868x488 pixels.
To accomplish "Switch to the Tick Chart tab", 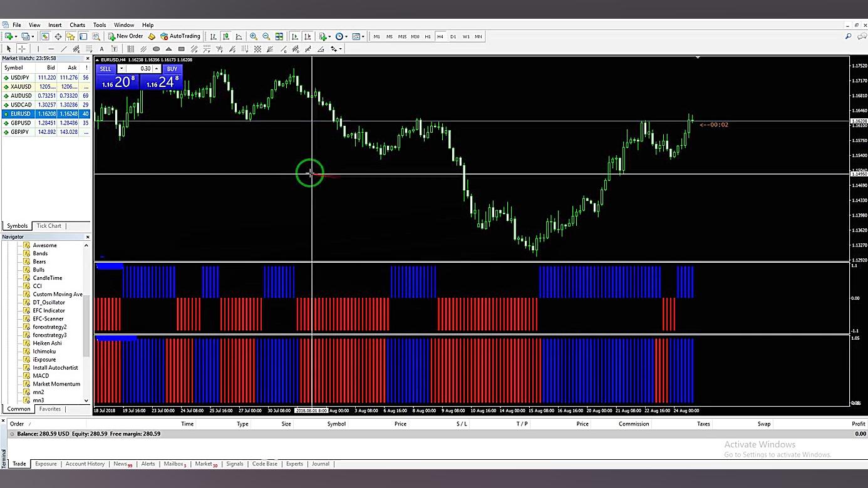I will (49, 226).
